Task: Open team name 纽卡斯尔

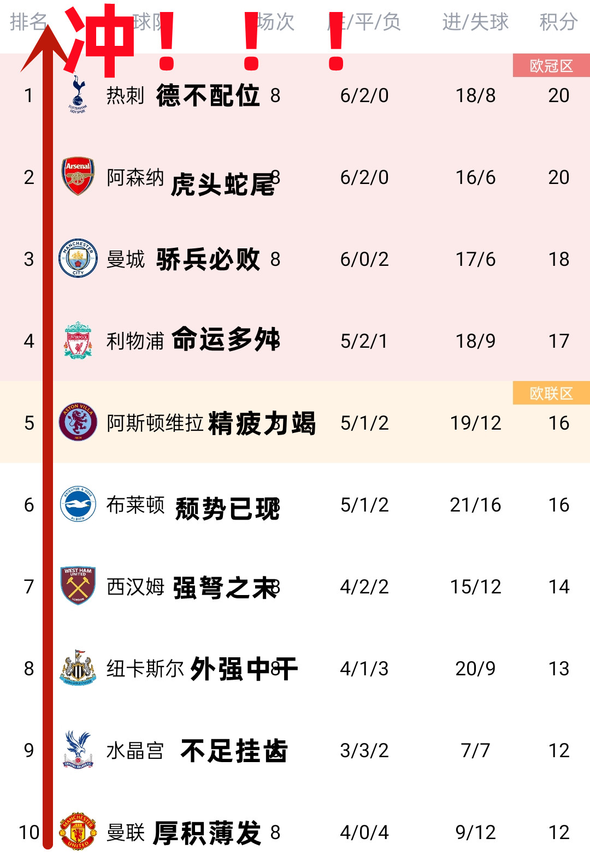Action: tap(145, 668)
